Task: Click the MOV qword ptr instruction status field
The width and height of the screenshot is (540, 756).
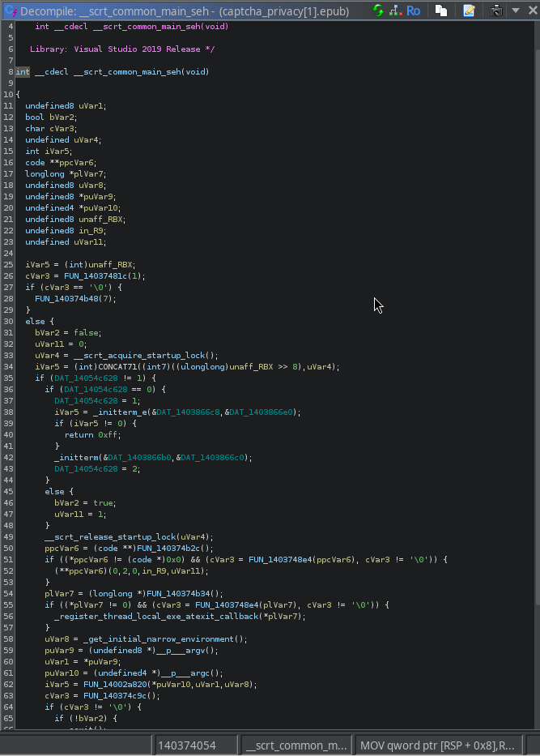Action: click(436, 745)
